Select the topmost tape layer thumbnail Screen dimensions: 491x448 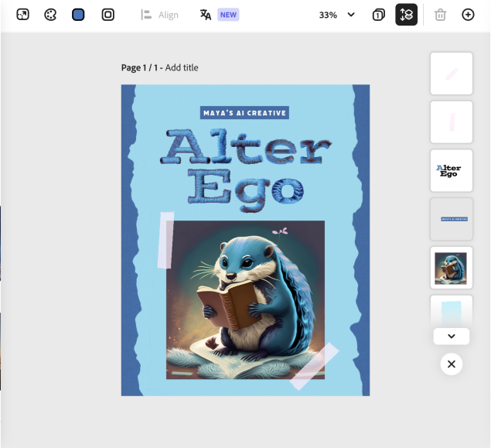click(451, 74)
